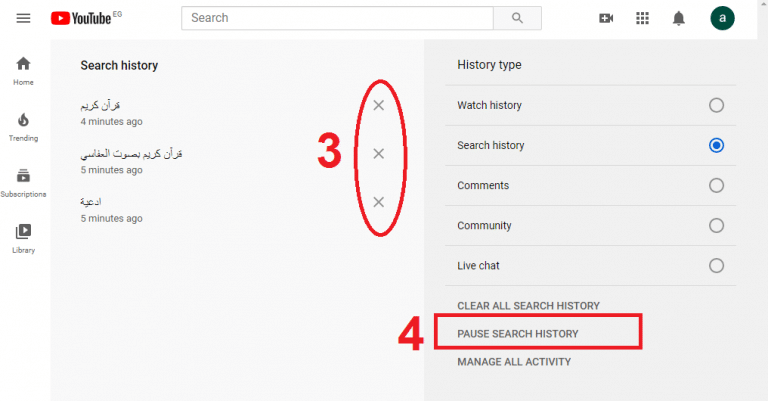Screen dimensions: 768x401
Task: Open the account avatar 'a'
Action: [722, 18]
